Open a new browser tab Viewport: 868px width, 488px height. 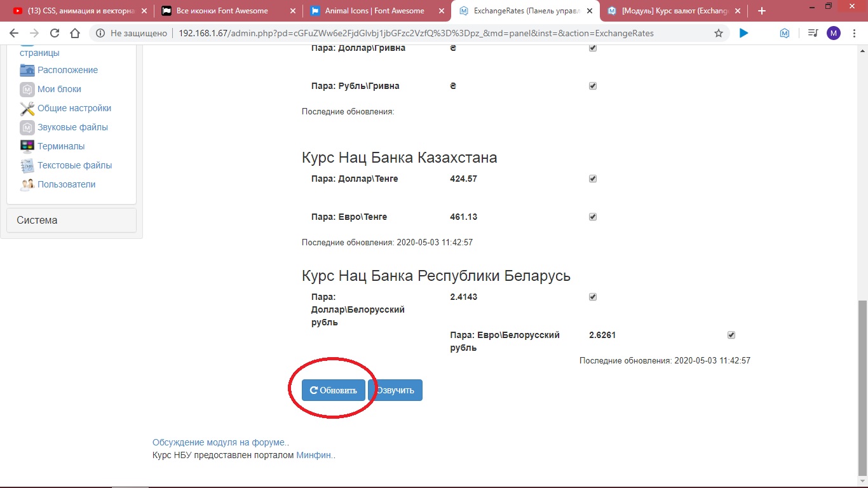[762, 11]
